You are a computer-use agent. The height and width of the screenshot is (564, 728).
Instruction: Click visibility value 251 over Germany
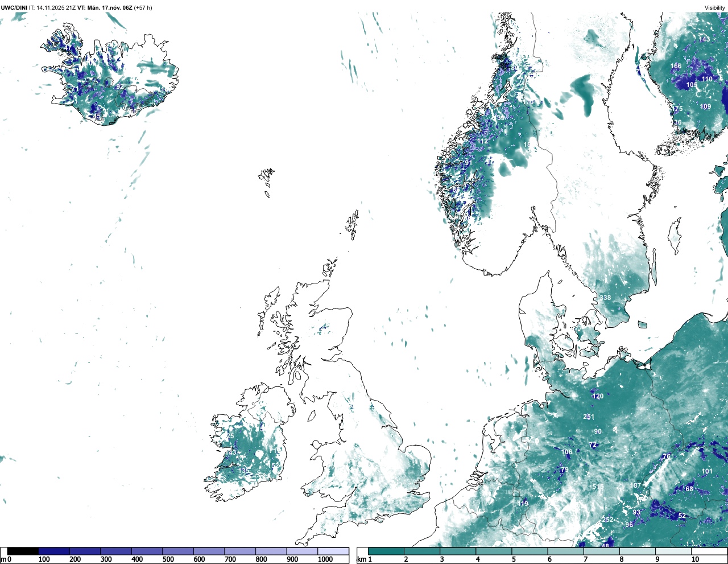coord(589,417)
